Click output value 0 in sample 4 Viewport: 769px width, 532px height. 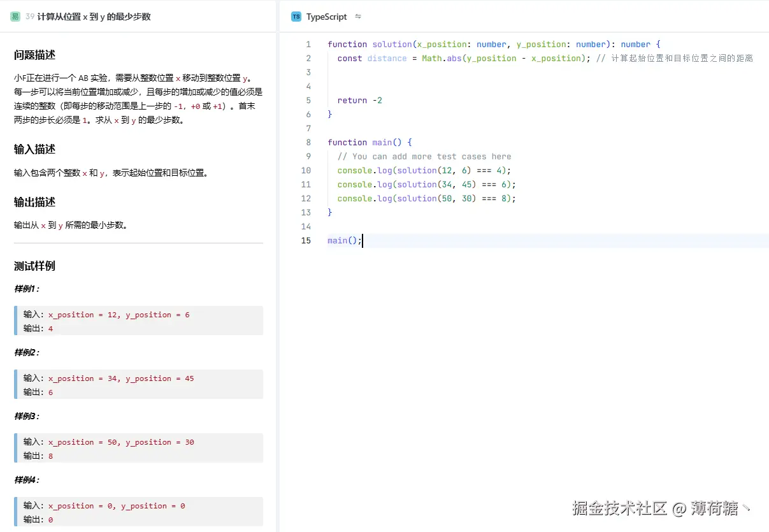[51, 520]
